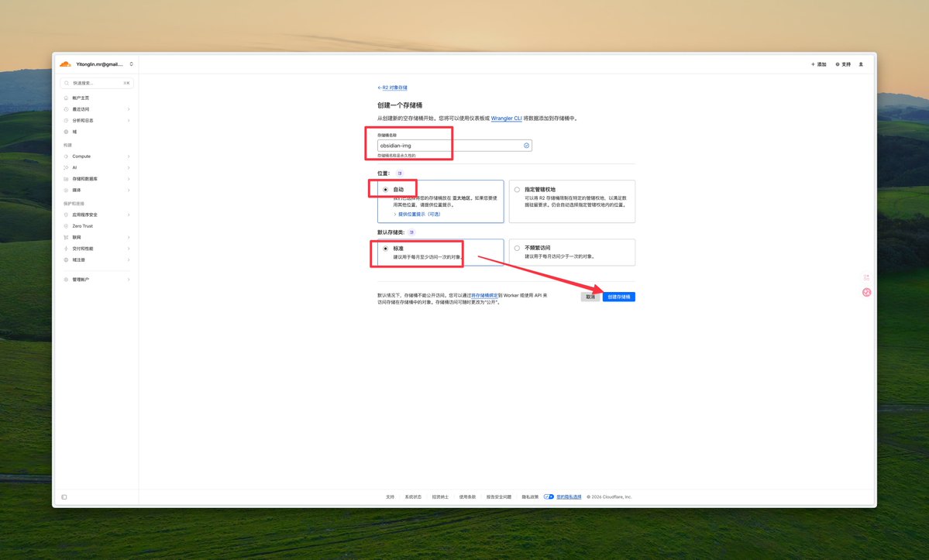Expand the Compute chevron
Screen dimensions: 929x560
coord(129,156)
